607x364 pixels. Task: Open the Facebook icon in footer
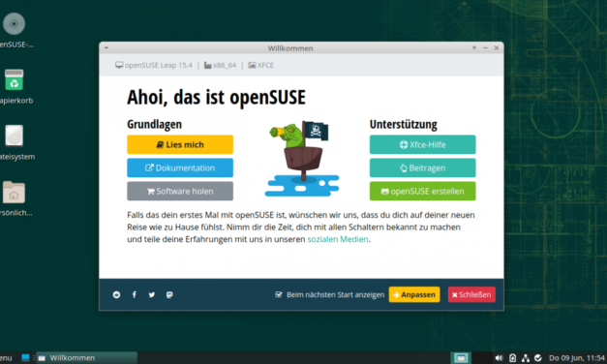click(135, 294)
